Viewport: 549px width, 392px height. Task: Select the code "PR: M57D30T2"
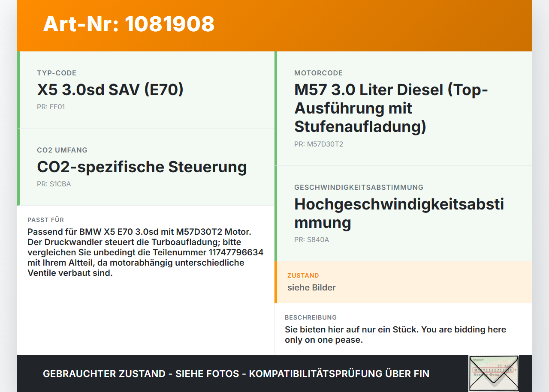point(319,144)
